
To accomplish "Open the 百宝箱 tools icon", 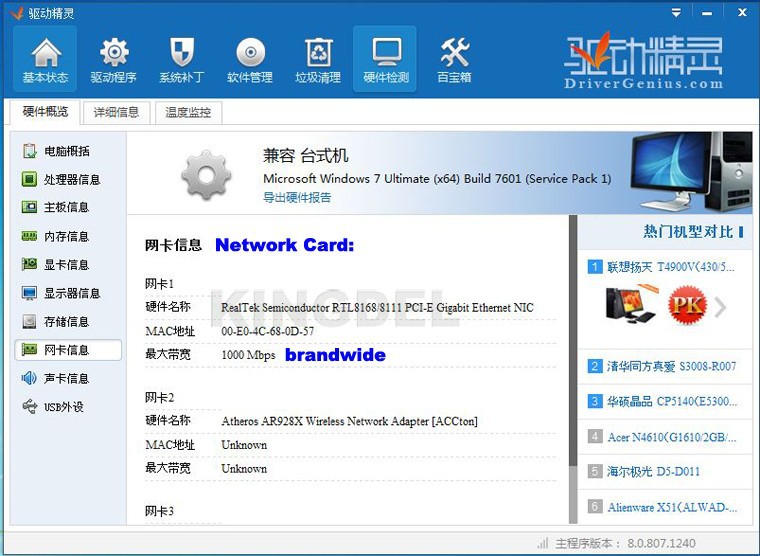I will click(x=454, y=58).
